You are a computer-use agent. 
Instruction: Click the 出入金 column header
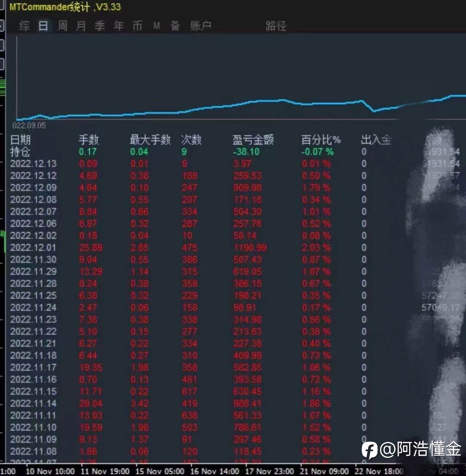pos(376,140)
